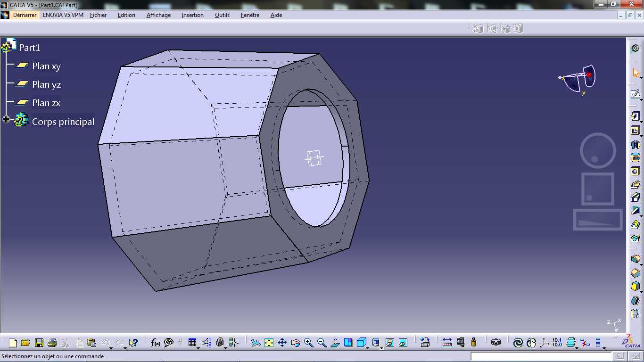Select Corps principal in the tree
644x362 pixels.
[63, 122]
